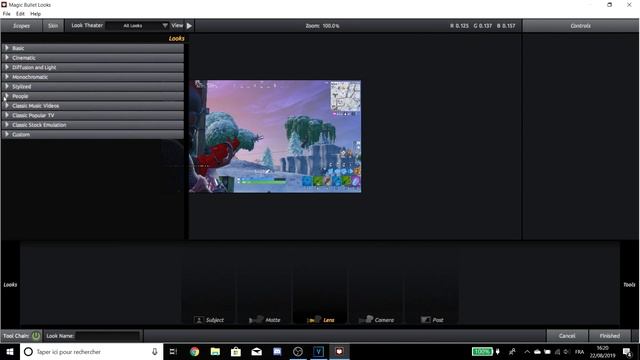
Task: Start Look Theater playback arrow
Action: (x=189, y=26)
